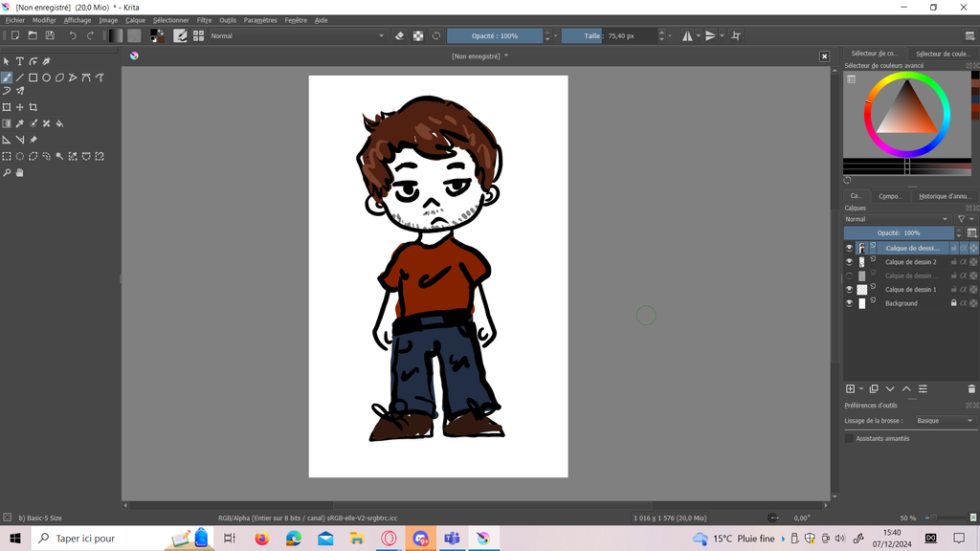Click the Eraser mode icon
The width and height of the screenshot is (980, 551).
400,35
